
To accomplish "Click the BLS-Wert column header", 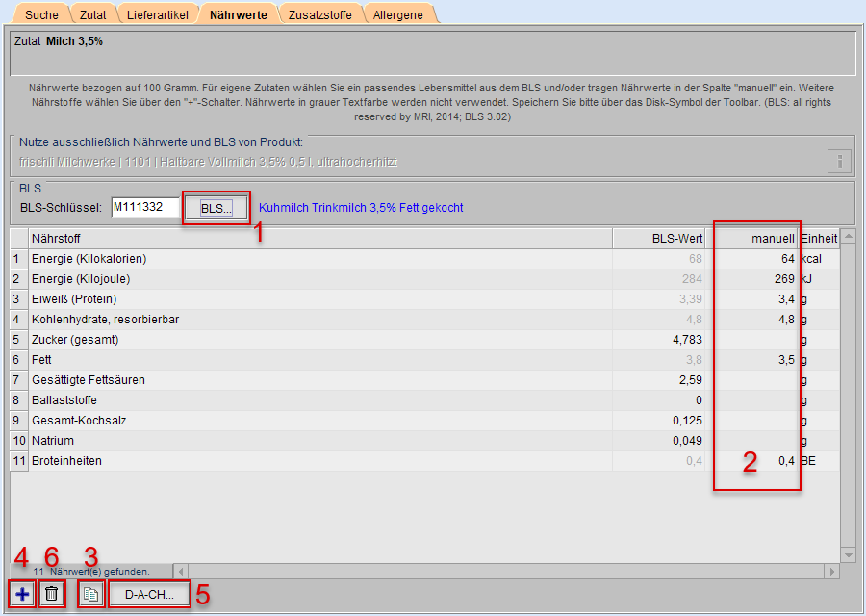I will coord(658,238).
